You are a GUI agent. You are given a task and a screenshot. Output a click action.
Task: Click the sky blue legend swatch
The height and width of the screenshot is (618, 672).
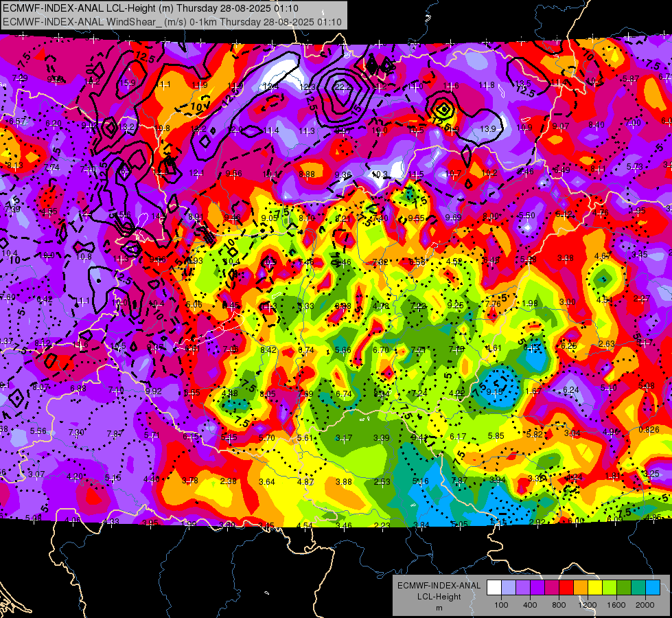(653, 588)
